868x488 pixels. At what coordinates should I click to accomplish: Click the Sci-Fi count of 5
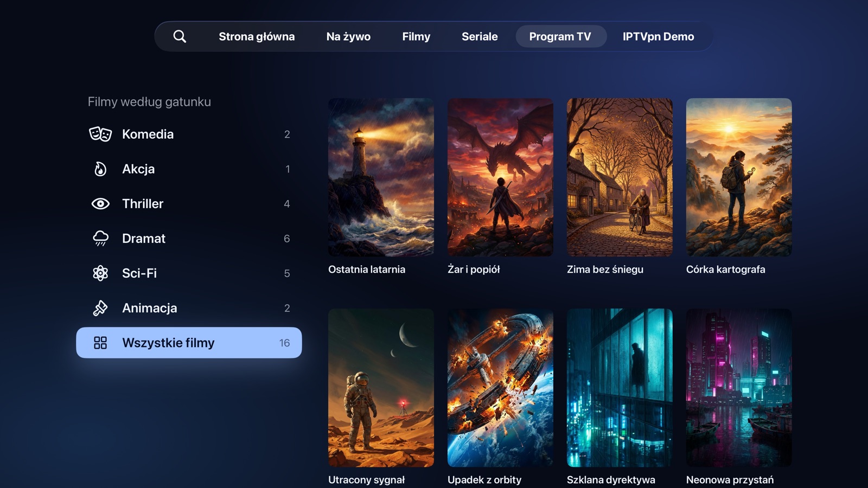coord(287,273)
